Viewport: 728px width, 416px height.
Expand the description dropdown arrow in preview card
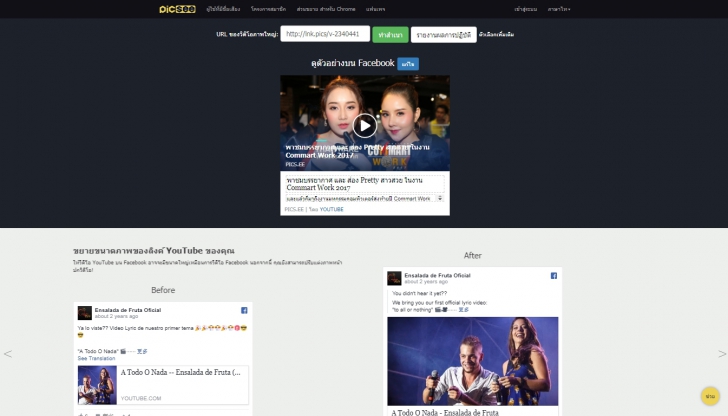tap(440, 198)
